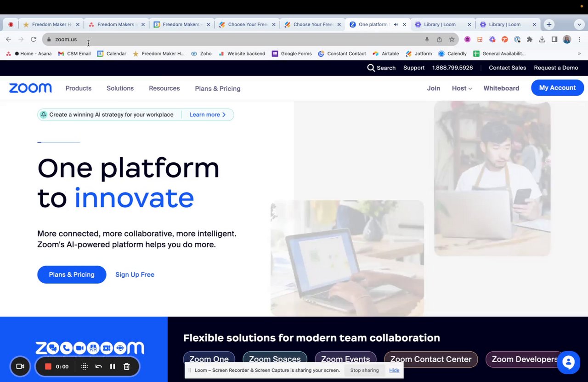Viewport: 588px width, 382px height.
Task: Hide the Loom sharing notification bar
Action: [x=394, y=370]
